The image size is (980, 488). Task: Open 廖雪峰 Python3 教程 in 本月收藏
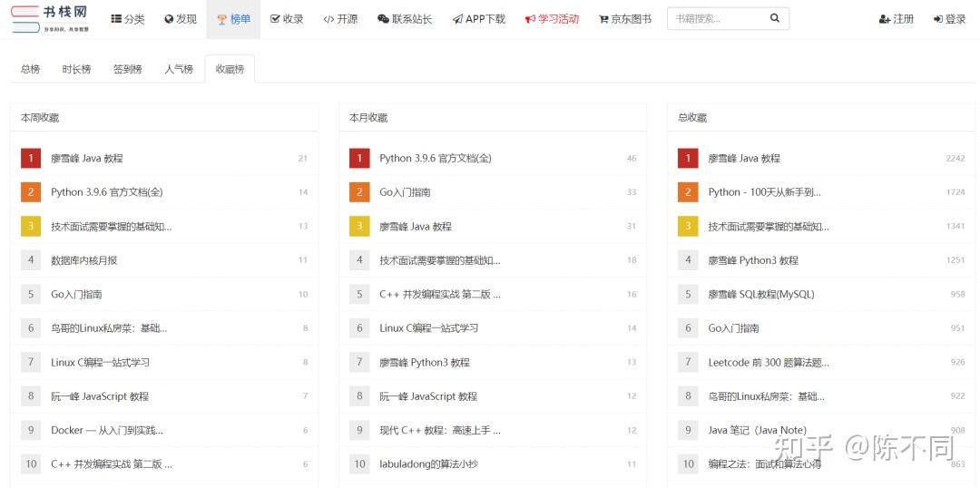tap(425, 363)
